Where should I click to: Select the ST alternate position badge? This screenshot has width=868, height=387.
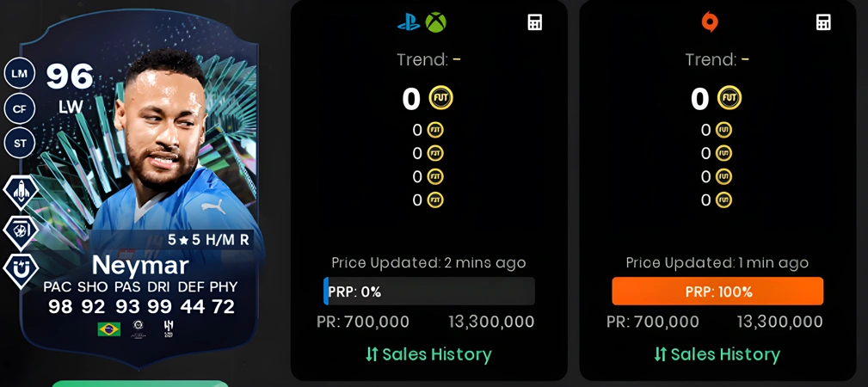click(x=20, y=144)
